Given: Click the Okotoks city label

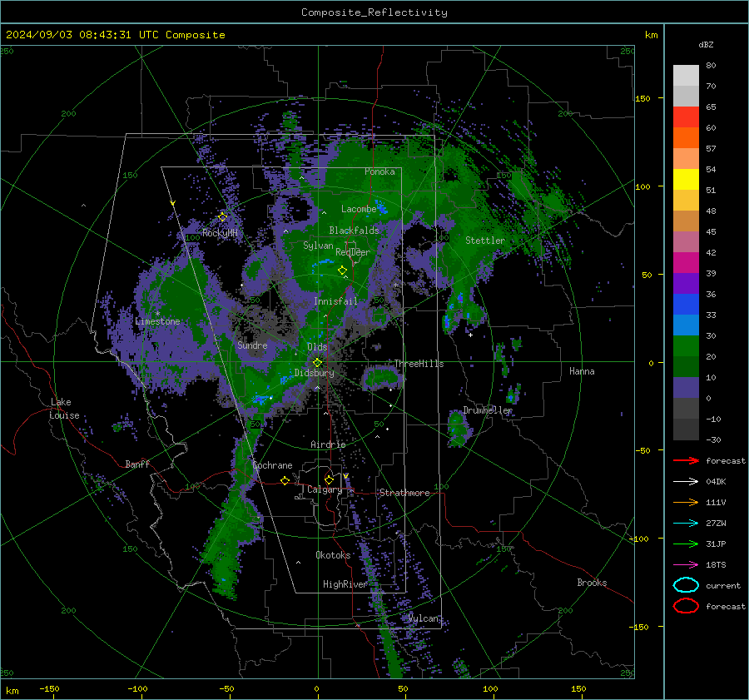Looking at the screenshot, I should click(333, 555).
